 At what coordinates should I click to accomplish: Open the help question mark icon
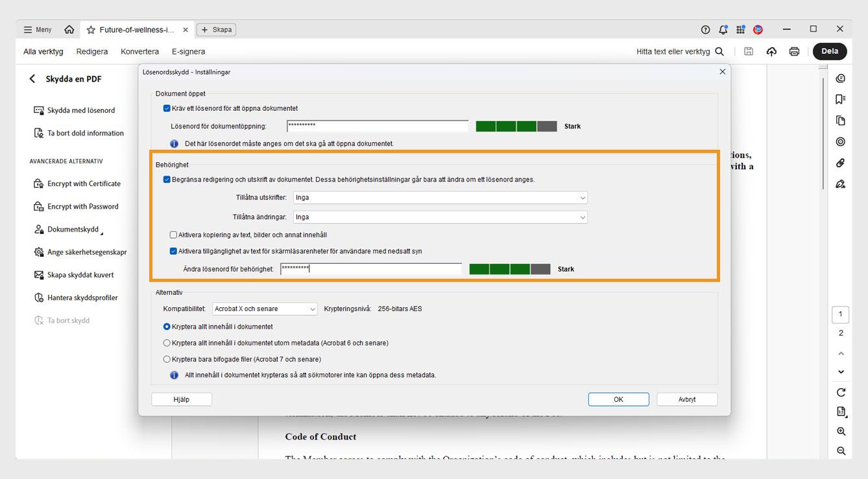point(706,30)
